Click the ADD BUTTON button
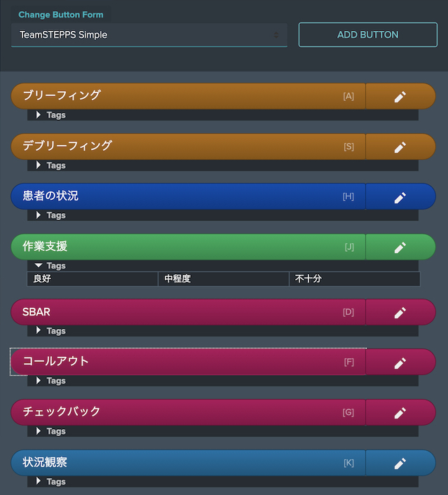 click(x=368, y=35)
